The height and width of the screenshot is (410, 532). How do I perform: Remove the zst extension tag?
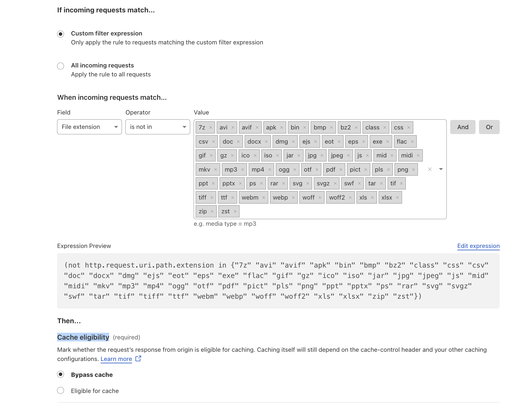click(235, 211)
